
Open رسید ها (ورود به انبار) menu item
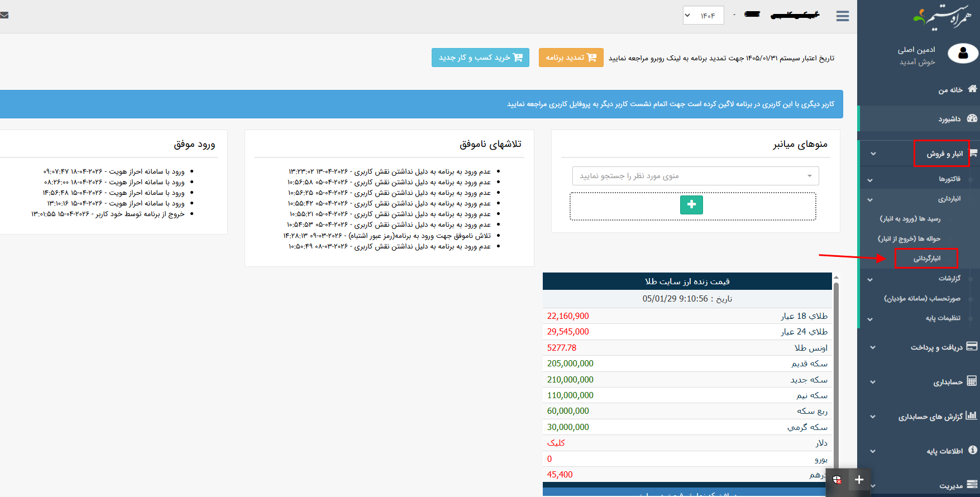pyautogui.click(x=910, y=219)
